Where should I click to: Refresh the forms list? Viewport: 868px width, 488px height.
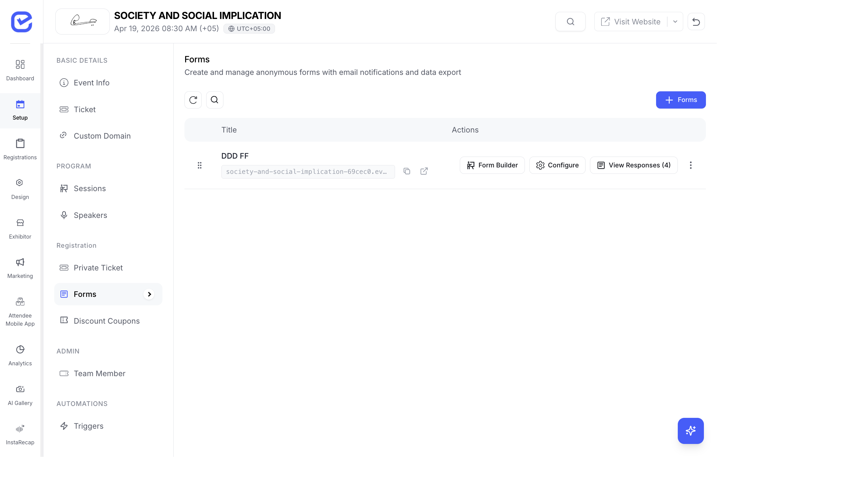tap(193, 100)
